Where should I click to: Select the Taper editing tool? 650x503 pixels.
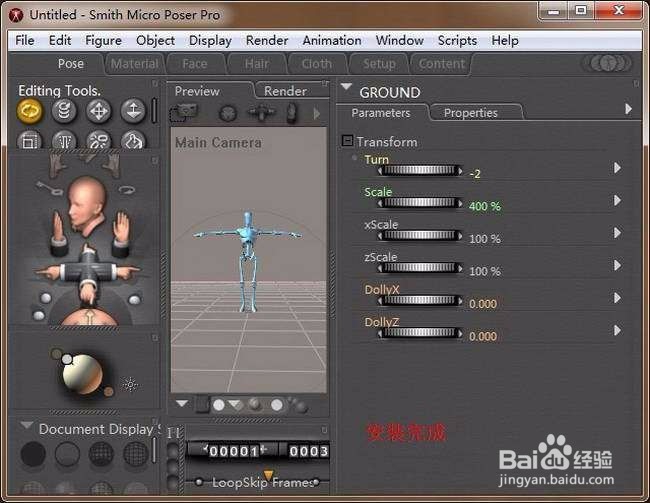[x=64, y=140]
